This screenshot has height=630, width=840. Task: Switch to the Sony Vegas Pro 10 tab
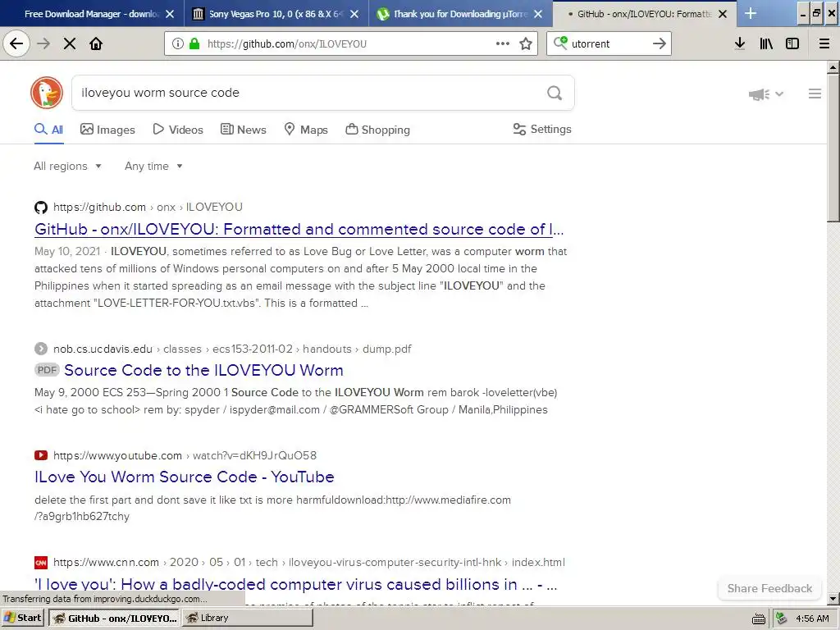click(276, 14)
